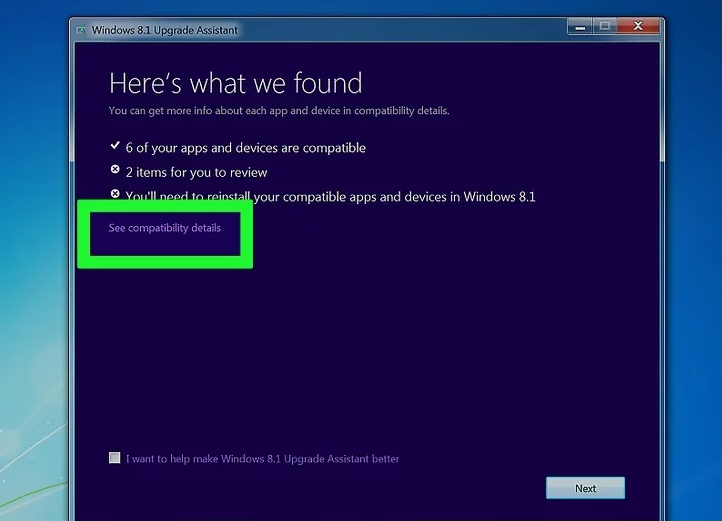Click the X icon beside items to review

coord(115,170)
